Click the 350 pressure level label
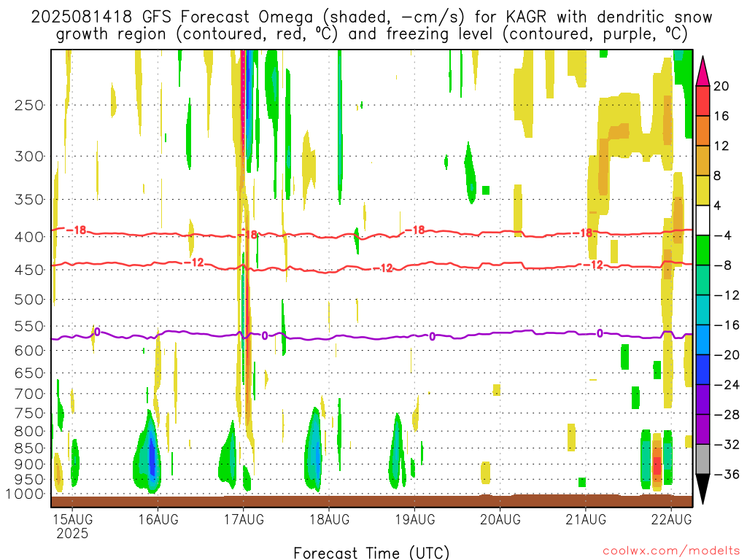Screen dimensions: 747x560 click(x=28, y=200)
